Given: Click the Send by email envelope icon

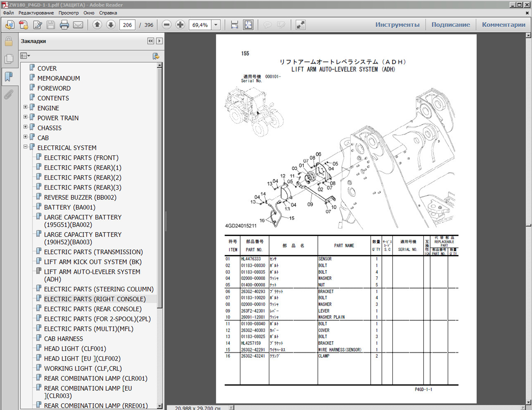Looking at the screenshot, I should 78,25.
